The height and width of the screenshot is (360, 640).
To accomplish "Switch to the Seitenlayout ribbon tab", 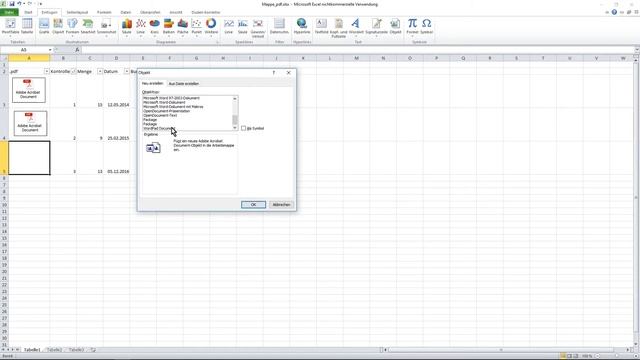I will click(77, 12).
